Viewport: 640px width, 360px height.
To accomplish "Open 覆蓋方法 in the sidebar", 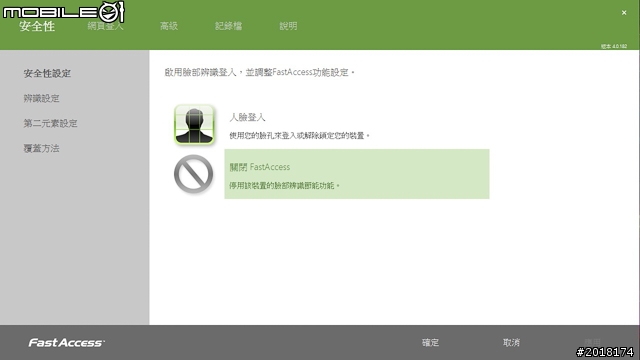I will click(41, 148).
